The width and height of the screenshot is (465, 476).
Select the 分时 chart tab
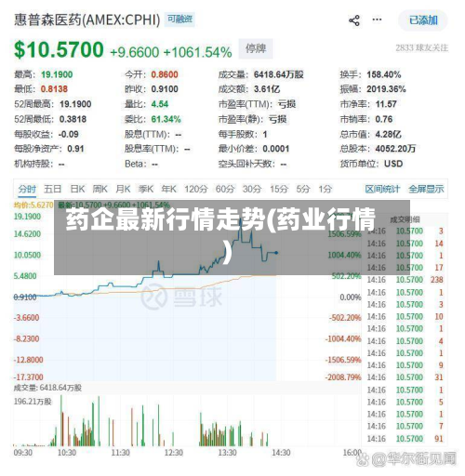(27, 189)
